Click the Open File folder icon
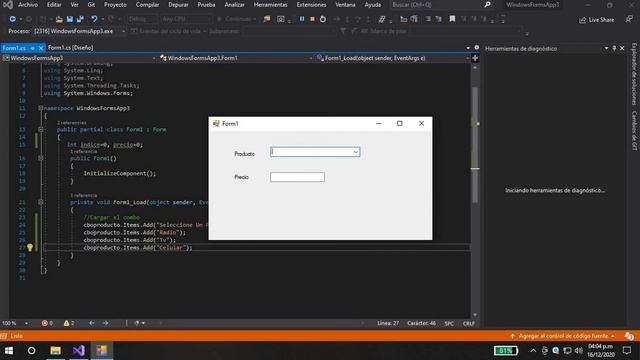 [x=59, y=19]
